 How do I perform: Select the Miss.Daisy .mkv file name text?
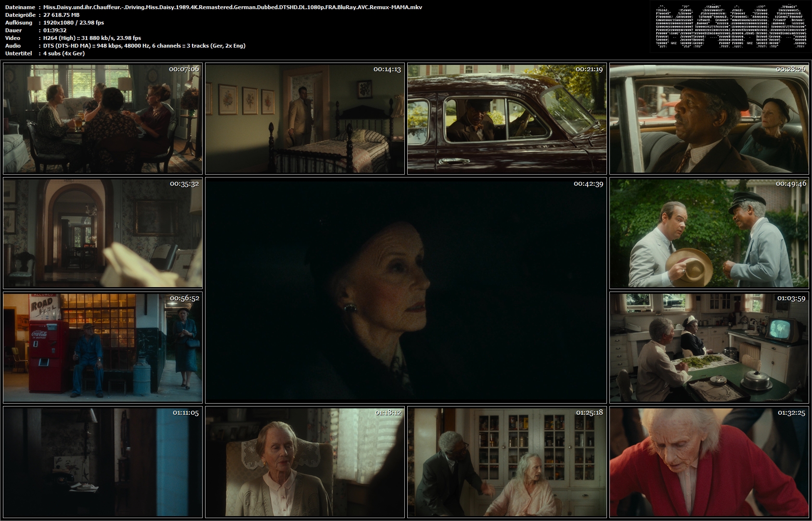pos(232,7)
